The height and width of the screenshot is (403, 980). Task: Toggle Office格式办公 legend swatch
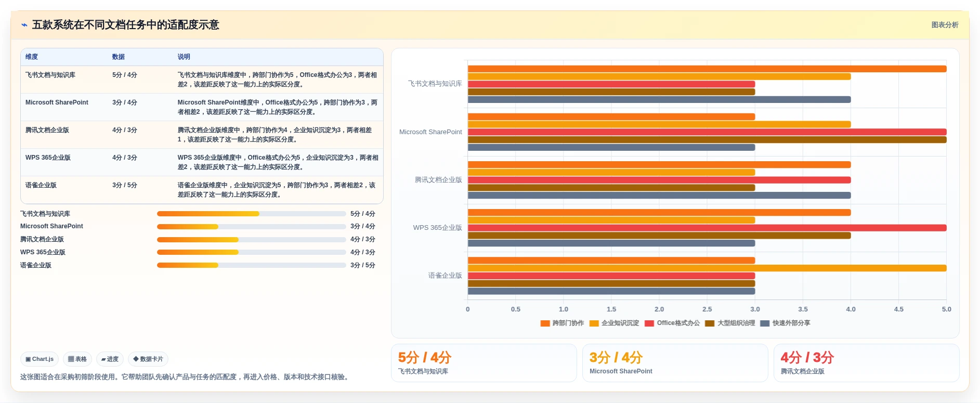point(649,323)
